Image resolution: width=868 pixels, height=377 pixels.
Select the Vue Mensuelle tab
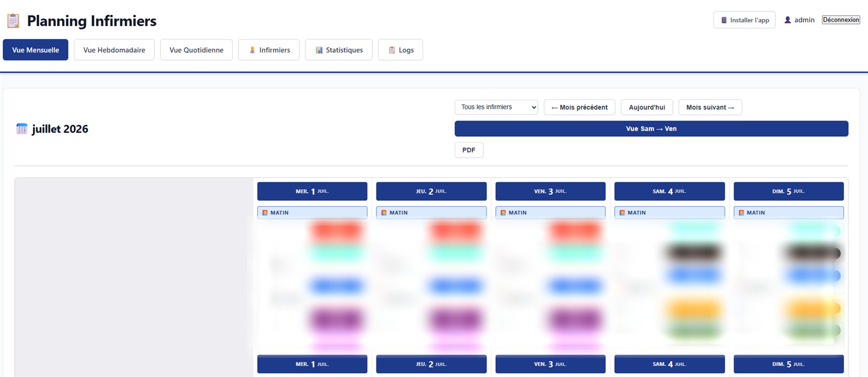pos(35,50)
